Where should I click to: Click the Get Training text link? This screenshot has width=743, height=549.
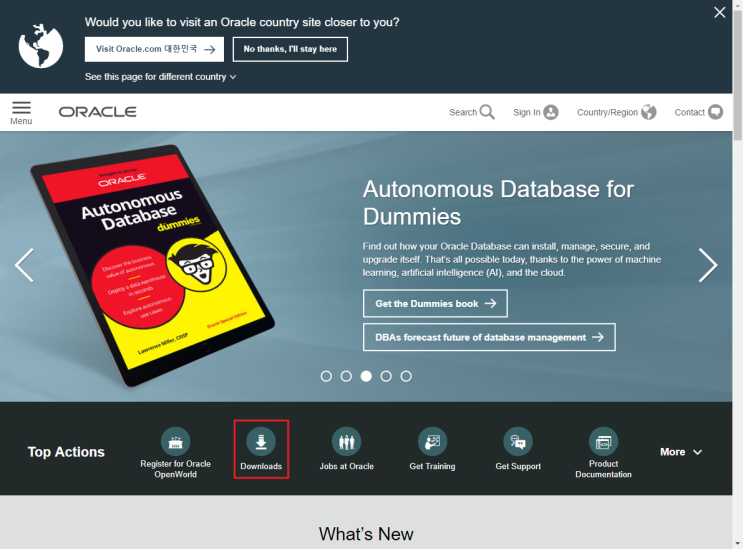pyautogui.click(x=432, y=466)
